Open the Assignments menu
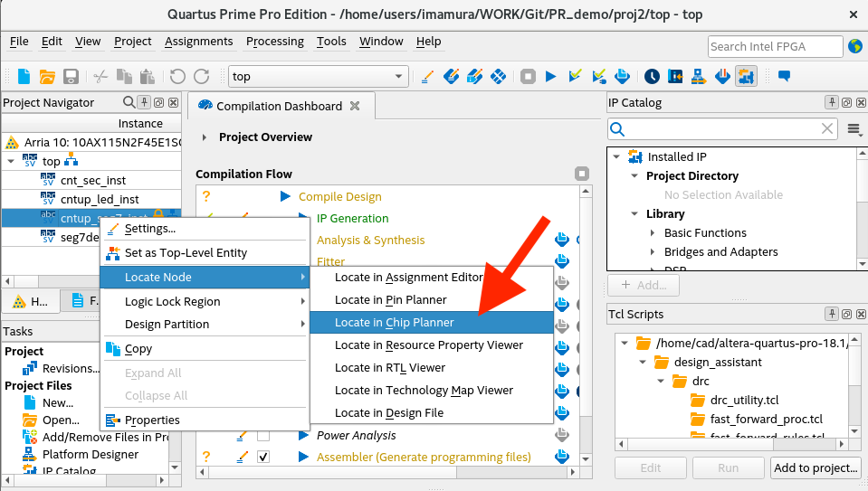This screenshot has height=491, width=868. tap(199, 42)
